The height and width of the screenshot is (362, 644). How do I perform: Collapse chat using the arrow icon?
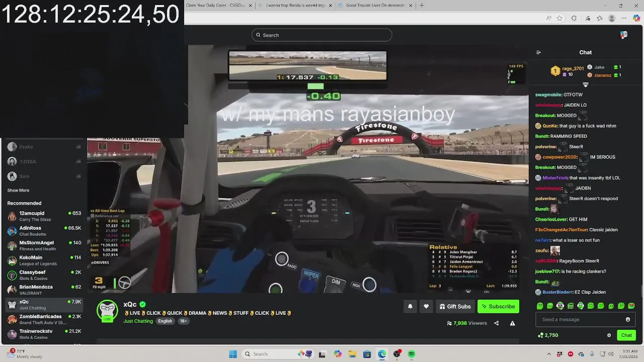(538, 52)
